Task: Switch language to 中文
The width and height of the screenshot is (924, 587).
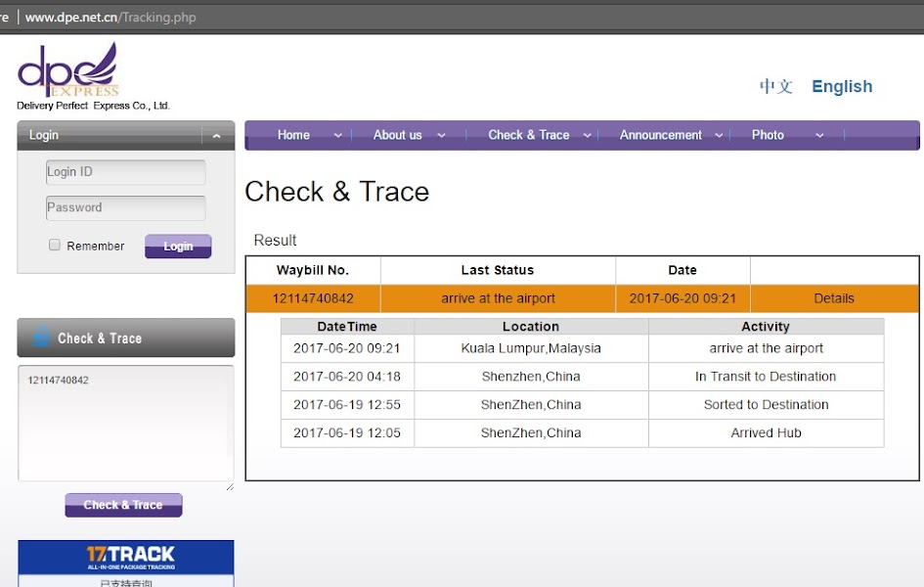Action: [774, 86]
